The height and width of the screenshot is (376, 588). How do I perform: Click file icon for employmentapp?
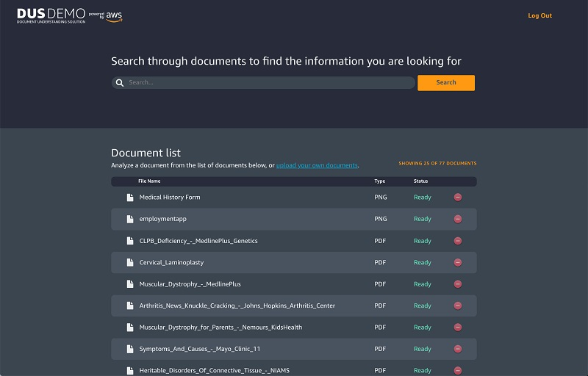click(130, 219)
